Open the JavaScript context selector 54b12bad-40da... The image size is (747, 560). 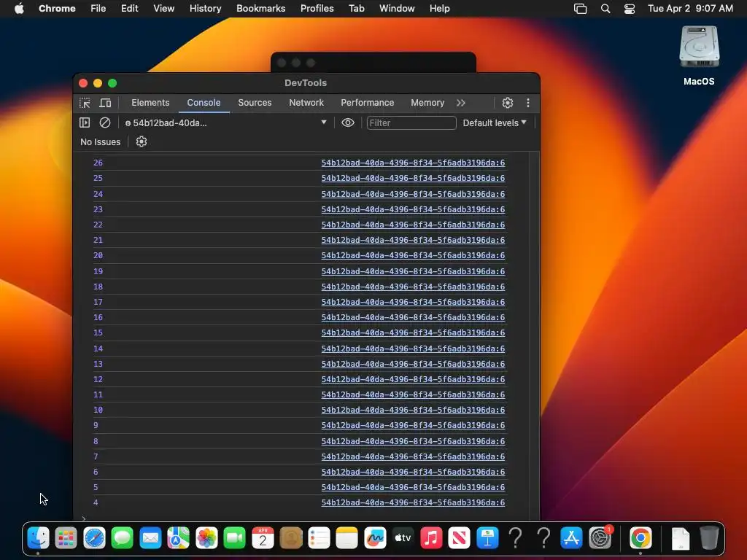pos(226,122)
